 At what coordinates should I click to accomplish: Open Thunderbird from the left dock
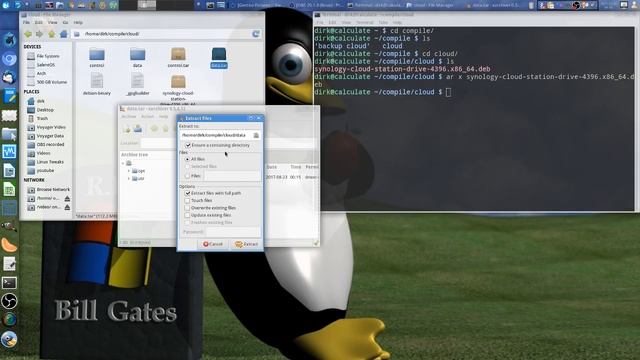[9, 77]
